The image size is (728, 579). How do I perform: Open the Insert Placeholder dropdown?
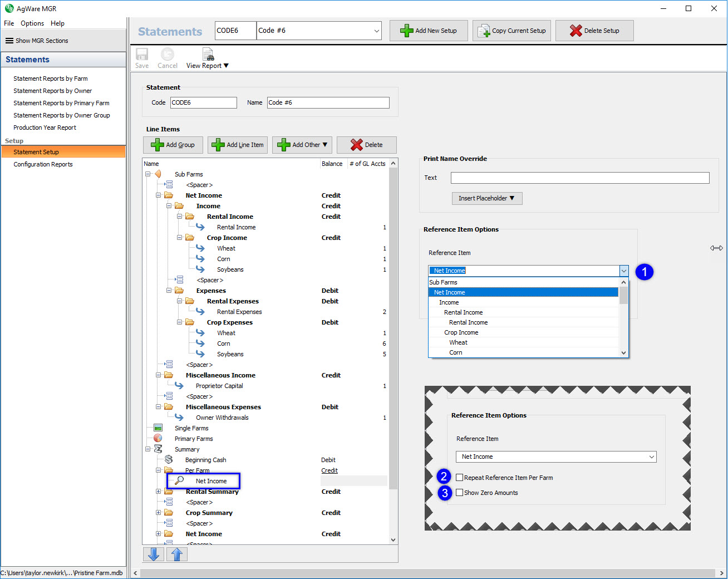click(486, 198)
